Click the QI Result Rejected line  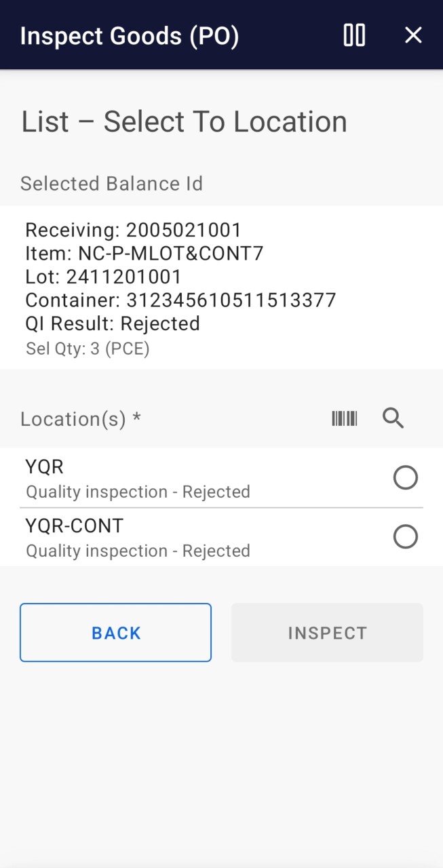113,323
